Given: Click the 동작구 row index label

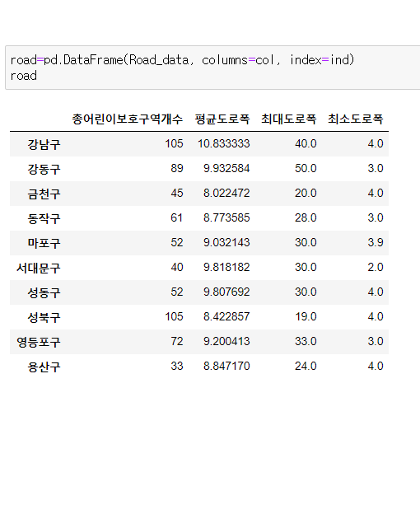Looking at the screenshot, I should (x=44, y=218).
